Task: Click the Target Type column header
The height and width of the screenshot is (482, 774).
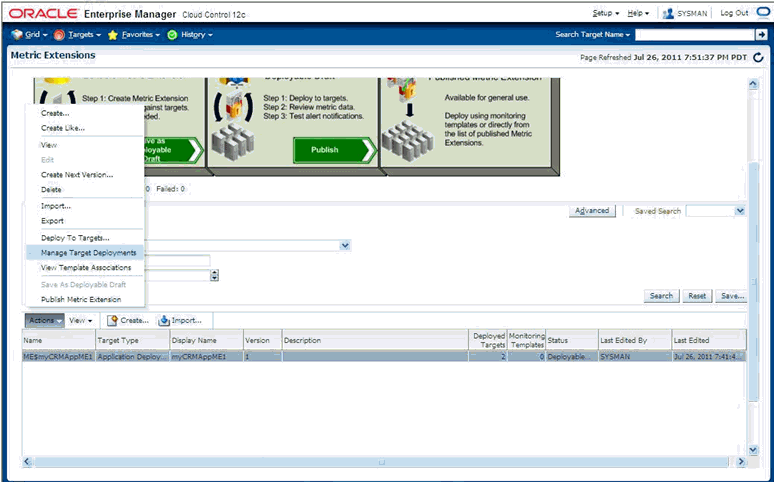Action: [132, 340]
